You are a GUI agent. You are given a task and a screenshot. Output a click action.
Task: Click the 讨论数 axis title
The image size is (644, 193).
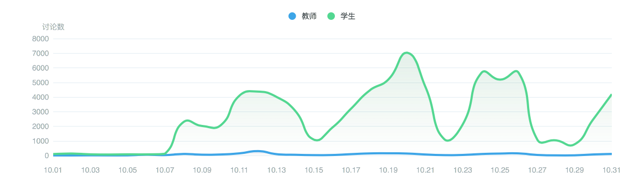(x=53, y=27)
